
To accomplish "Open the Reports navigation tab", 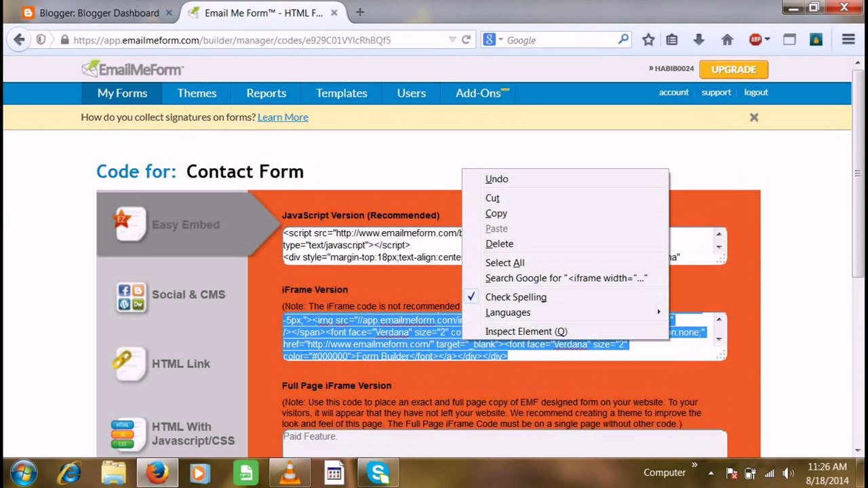I will click(266, 93).
